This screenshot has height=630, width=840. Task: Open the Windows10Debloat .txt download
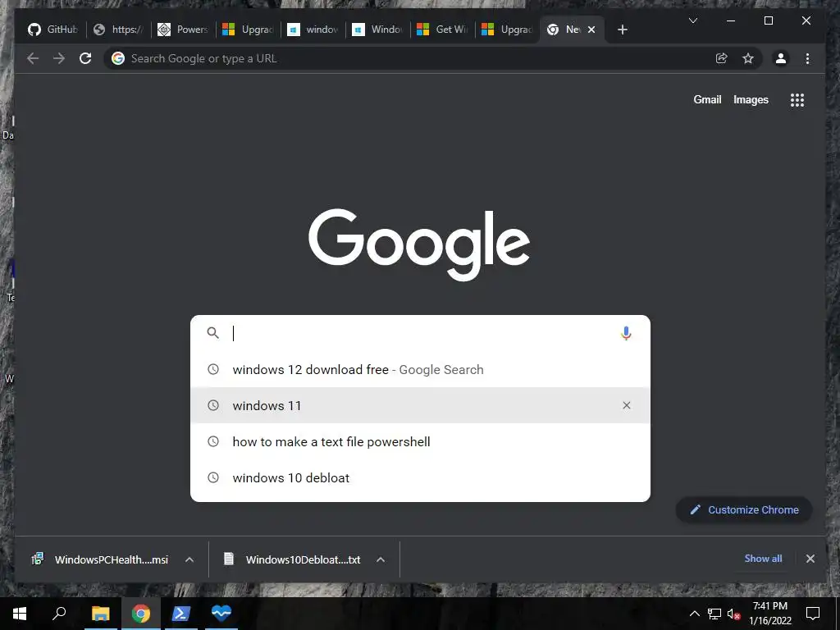292,559
